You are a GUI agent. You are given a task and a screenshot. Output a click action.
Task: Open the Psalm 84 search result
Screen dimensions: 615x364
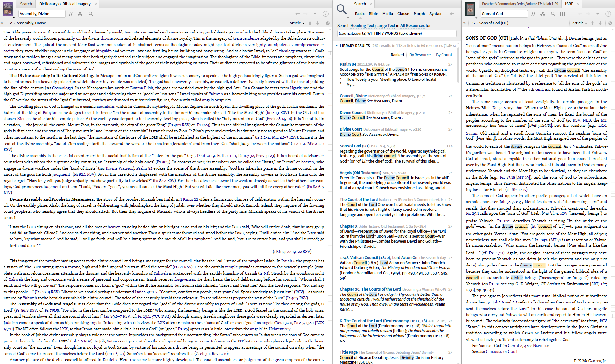coord(348,64)
